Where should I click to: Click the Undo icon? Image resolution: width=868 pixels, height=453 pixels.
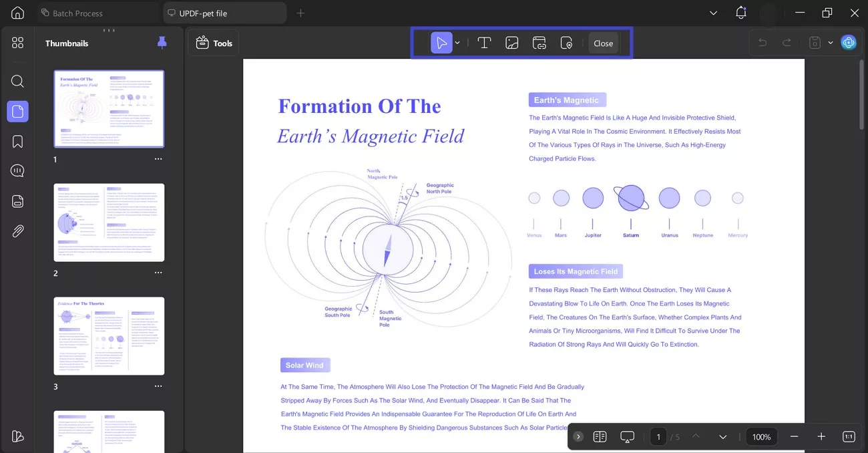(762, 42)
